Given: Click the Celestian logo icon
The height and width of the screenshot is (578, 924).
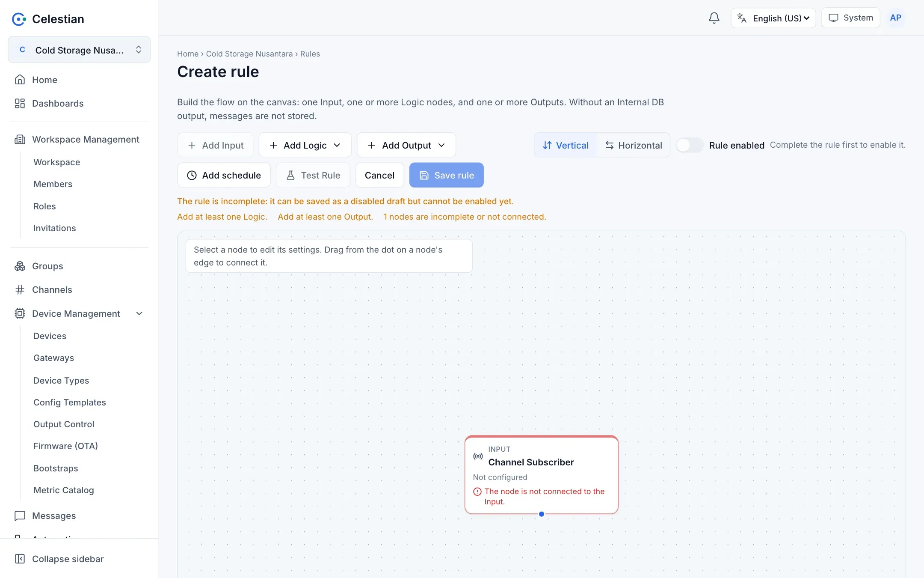Looking at the screenshot, I should click(x=19, y=19).
